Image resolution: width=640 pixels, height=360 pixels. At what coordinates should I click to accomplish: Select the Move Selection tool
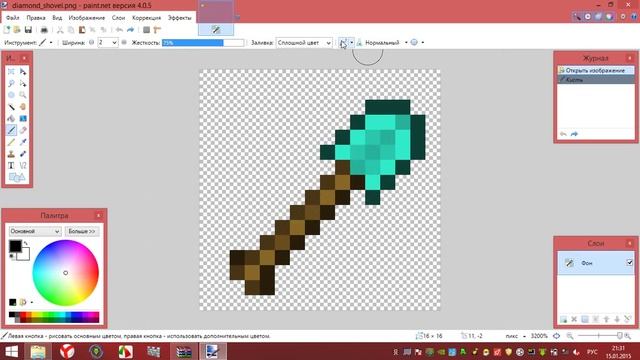pyautogui.click(x=23, y=83)
